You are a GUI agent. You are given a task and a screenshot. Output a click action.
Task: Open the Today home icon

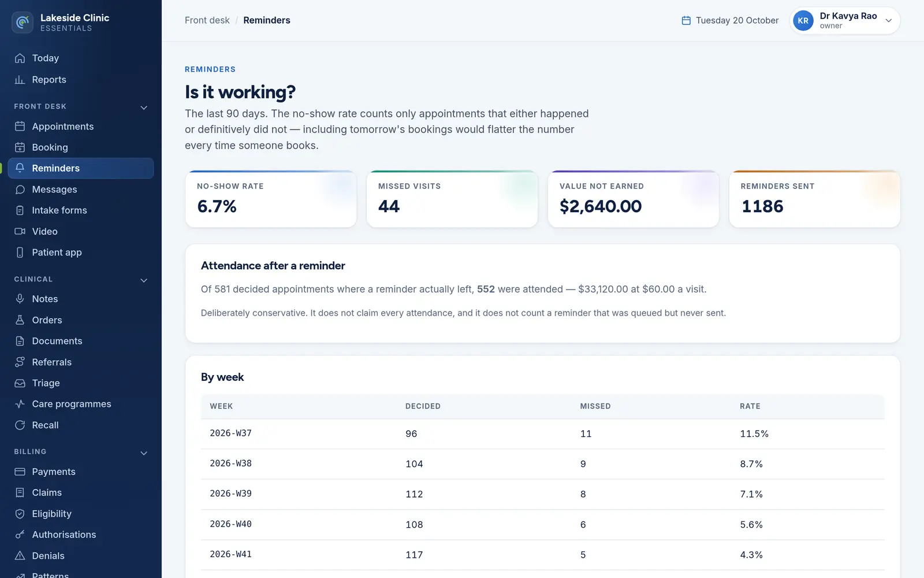pos(20,58)
